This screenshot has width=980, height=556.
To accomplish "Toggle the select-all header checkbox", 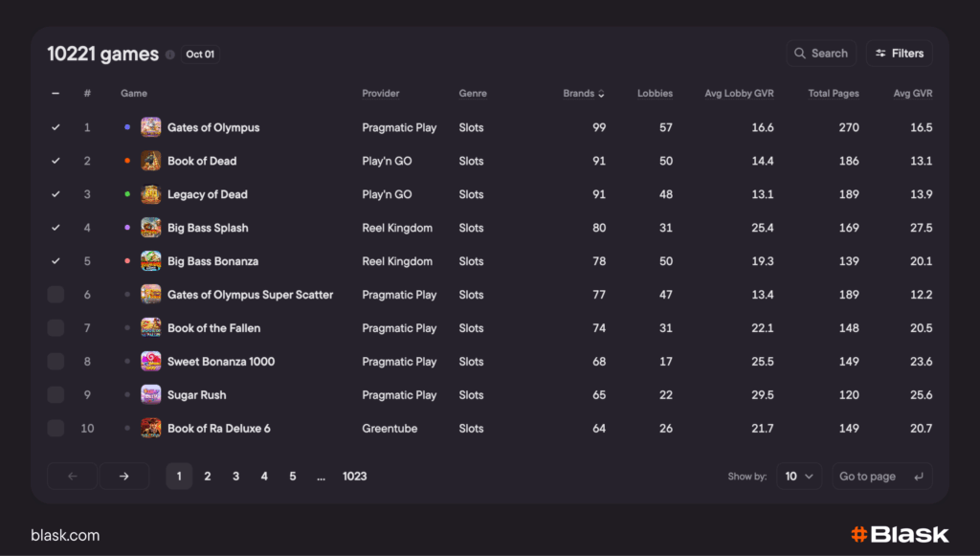I will 56,94.
